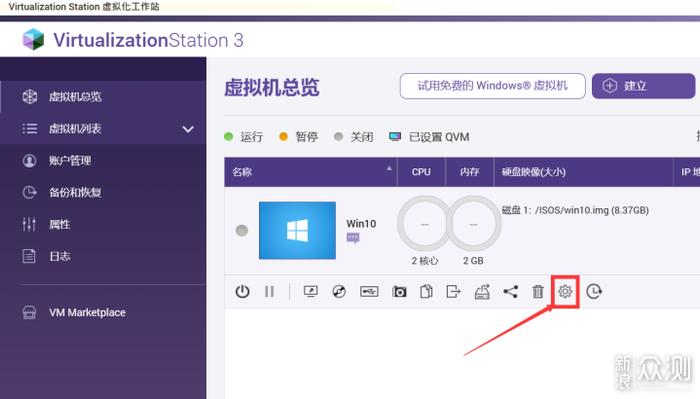
Task: Delete the Win10 VM with the trash icon
Action: [x=538, y=291]
